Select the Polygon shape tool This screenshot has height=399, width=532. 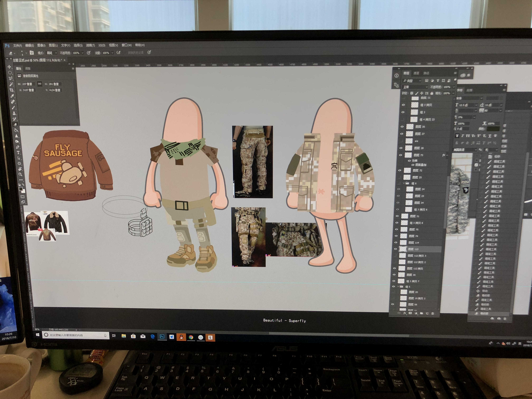click(x=19, y=163)
